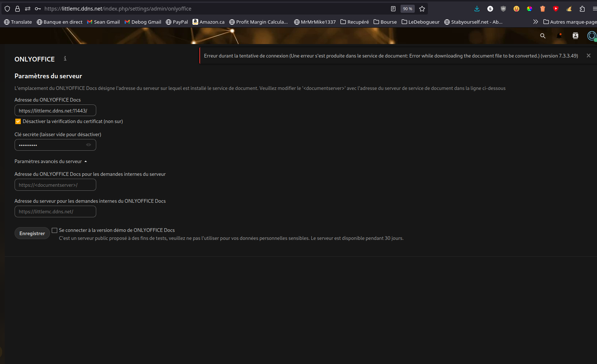The image size is (597, 364).
Task: Open the browser hamburger menu
Action: click(594, 9)
